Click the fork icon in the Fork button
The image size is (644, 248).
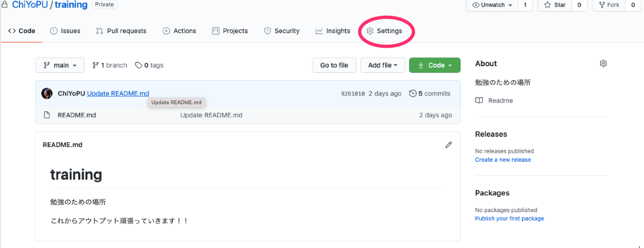[x=602, y=5]
